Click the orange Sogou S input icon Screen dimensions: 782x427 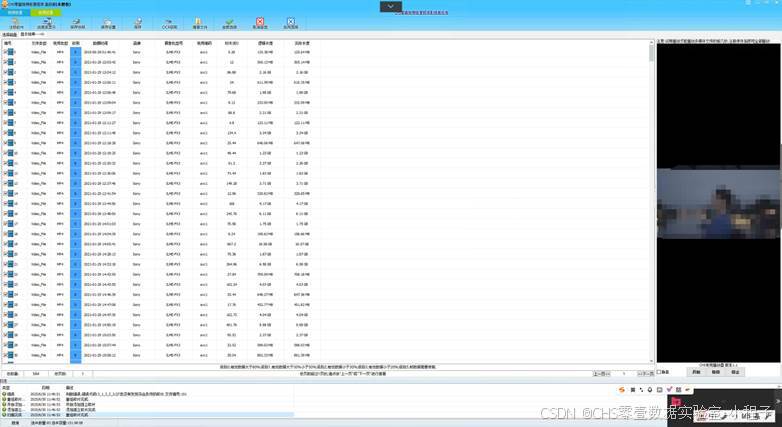click(622, 390)
